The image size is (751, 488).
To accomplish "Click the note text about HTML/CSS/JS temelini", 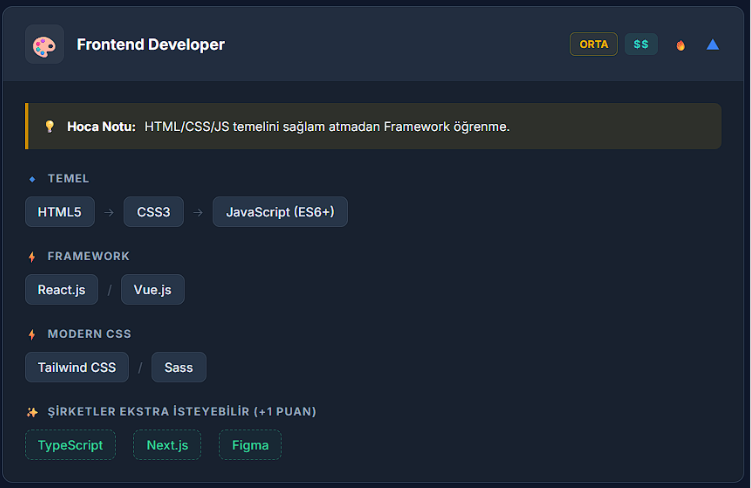I will point(327,126).
